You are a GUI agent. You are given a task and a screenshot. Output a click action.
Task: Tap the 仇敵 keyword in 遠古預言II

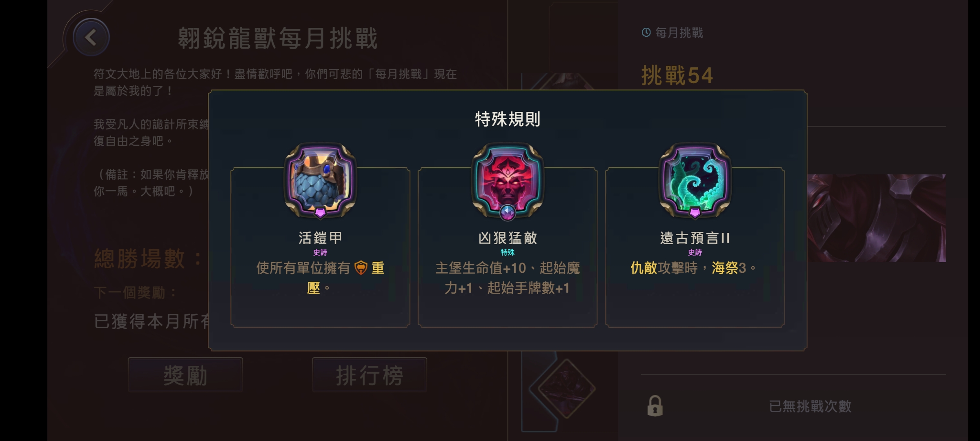pos(644,268)
